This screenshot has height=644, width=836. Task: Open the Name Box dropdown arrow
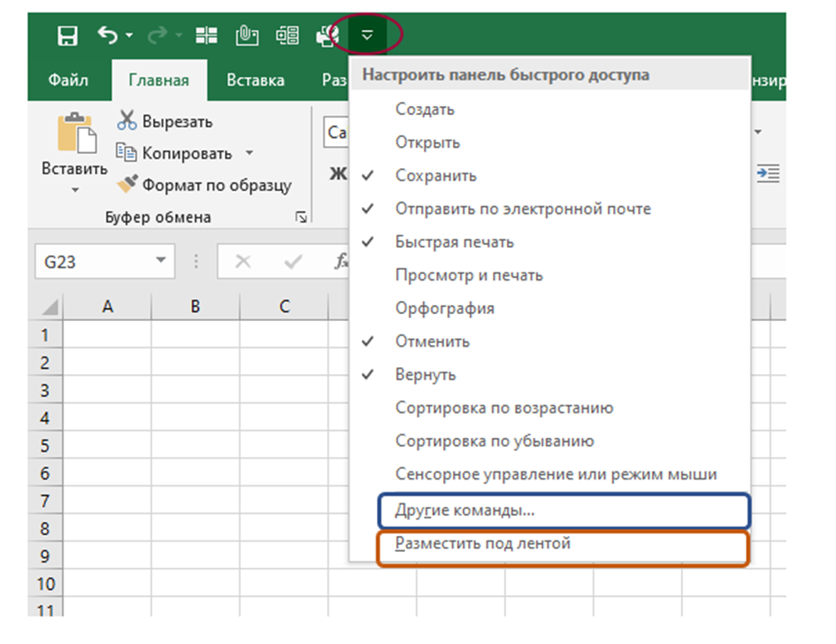(160, 261)
